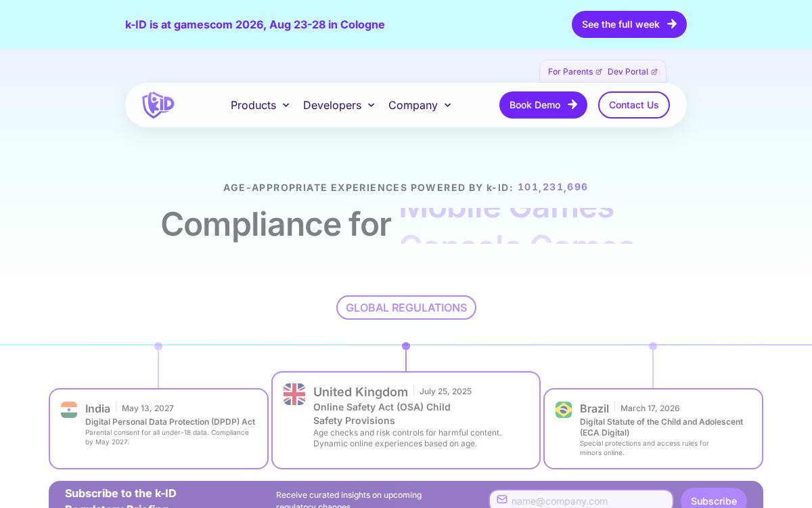Click the gamescom 2026 announcement text

click(255, 24)
